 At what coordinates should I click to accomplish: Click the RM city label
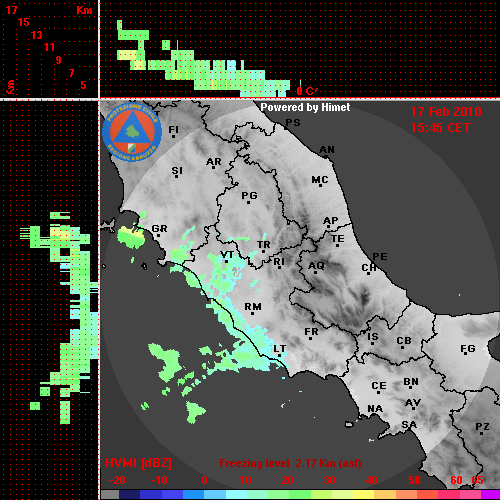click(x=253, y=307)
